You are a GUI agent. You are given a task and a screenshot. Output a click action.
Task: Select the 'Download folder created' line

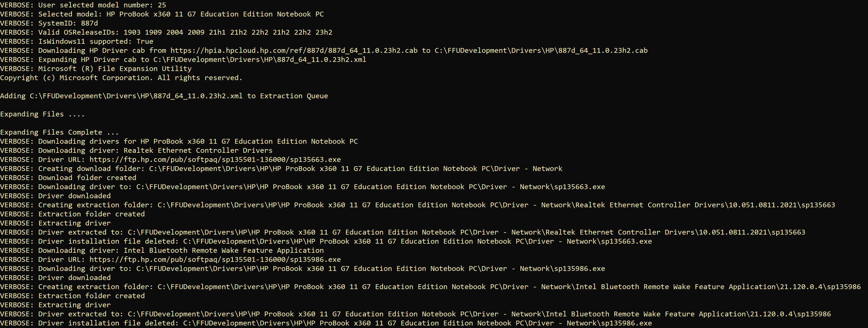[68, 178]
